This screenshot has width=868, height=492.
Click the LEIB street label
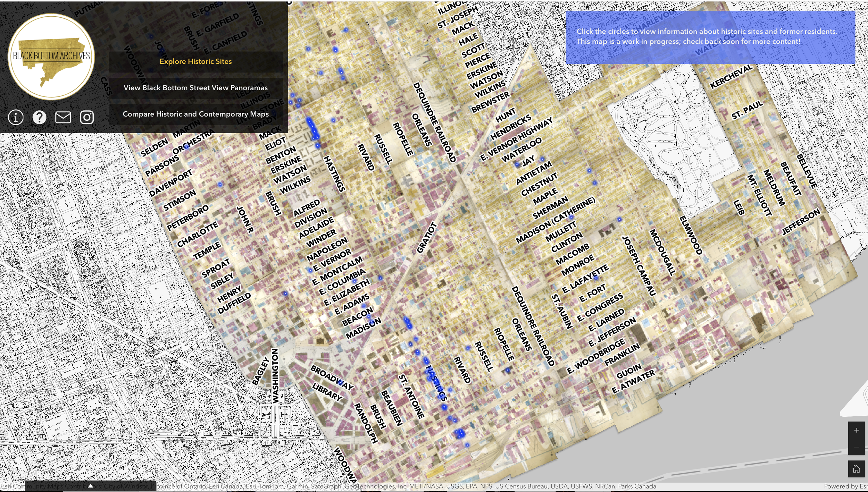(x=738, y=207)
